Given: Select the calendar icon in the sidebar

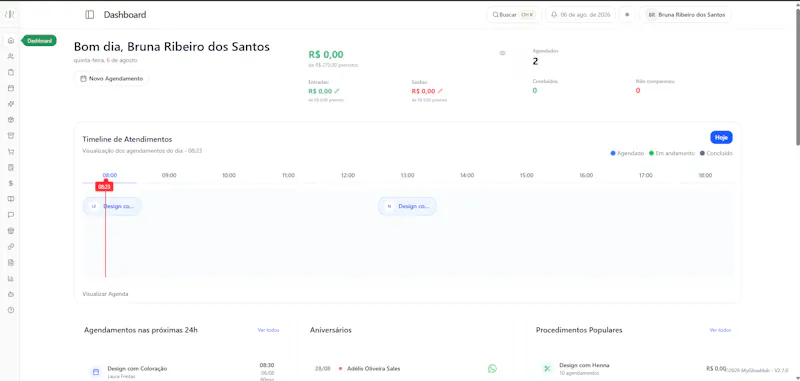Looking at the screenshot, I should click(11, 88).
